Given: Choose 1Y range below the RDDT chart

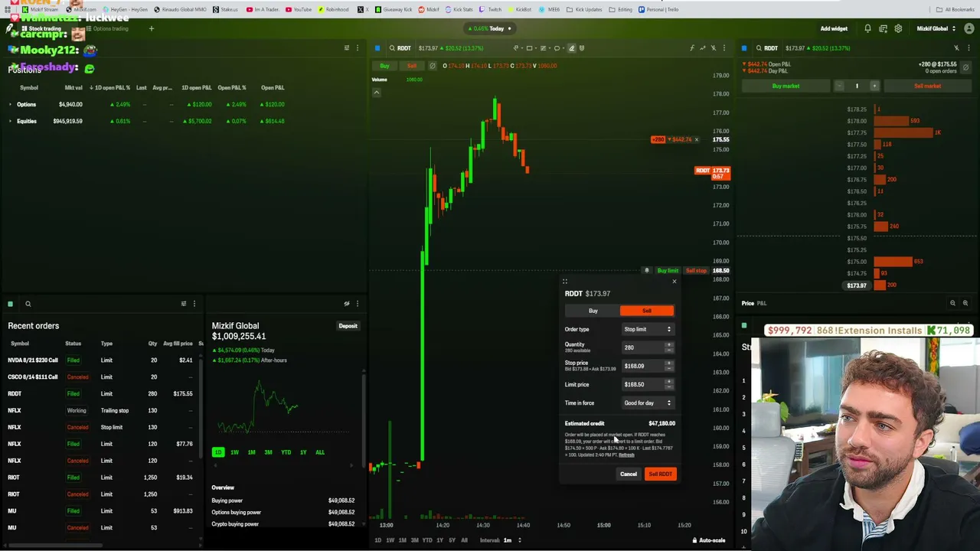Looking at the screenshot, I should (439, 540).
